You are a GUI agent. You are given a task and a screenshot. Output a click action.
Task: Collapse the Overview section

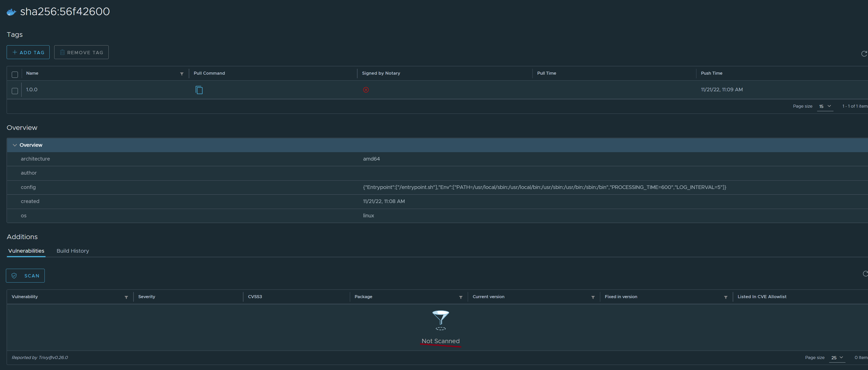[x=15, y=145]
